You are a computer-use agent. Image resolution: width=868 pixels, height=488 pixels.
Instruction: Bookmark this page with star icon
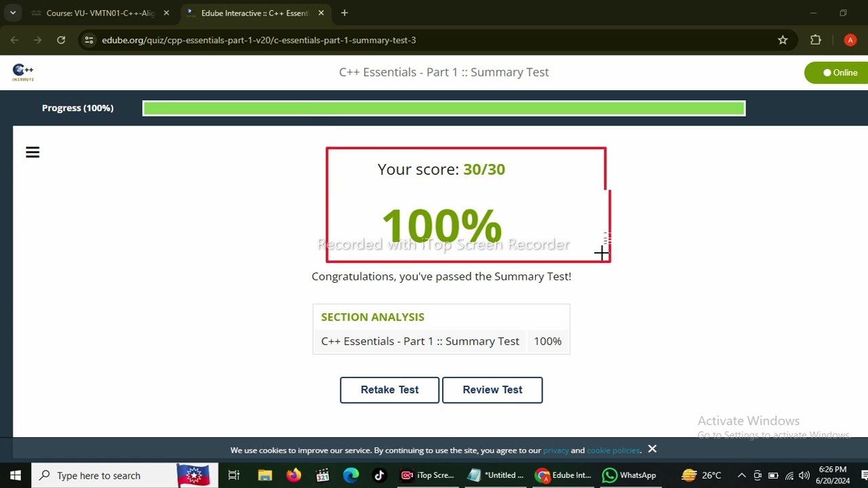(783, 40)
